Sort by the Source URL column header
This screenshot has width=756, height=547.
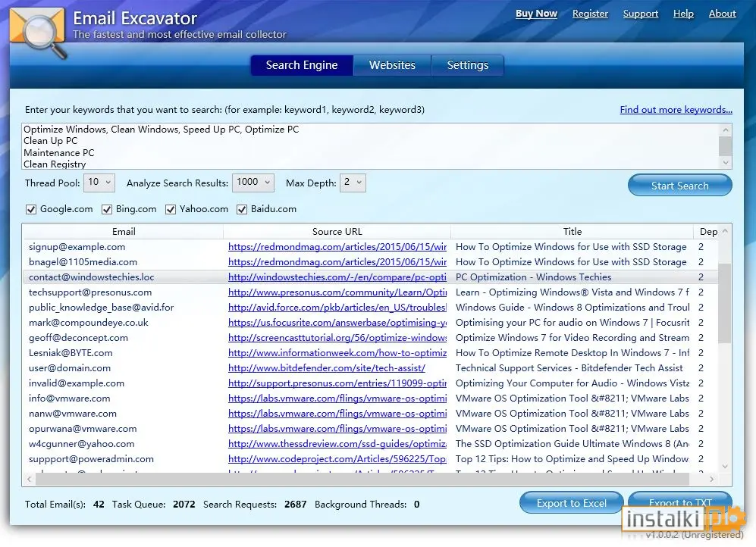(x=337, y=232)
